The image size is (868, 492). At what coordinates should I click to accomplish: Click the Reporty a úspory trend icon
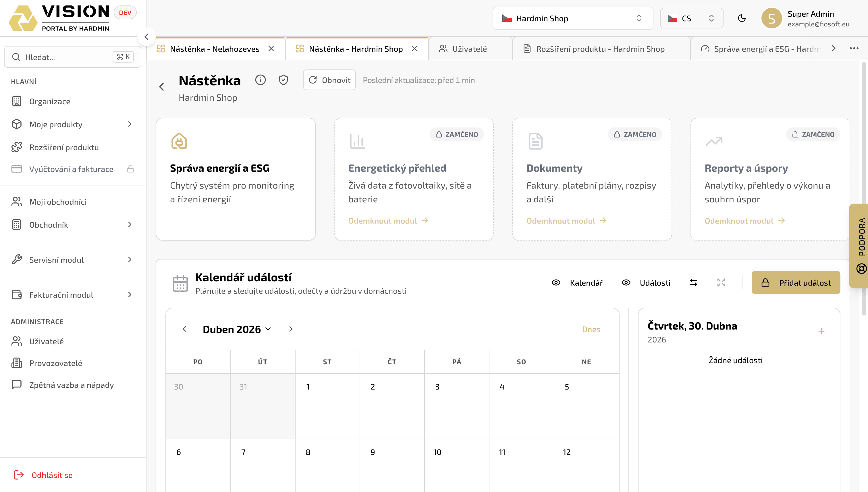point(713,141)
